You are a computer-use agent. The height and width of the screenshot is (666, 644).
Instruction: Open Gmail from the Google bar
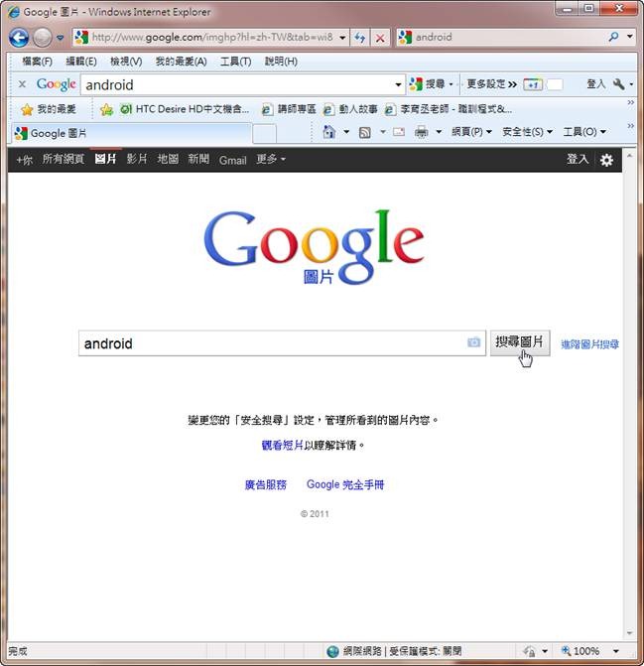[232, 160]
